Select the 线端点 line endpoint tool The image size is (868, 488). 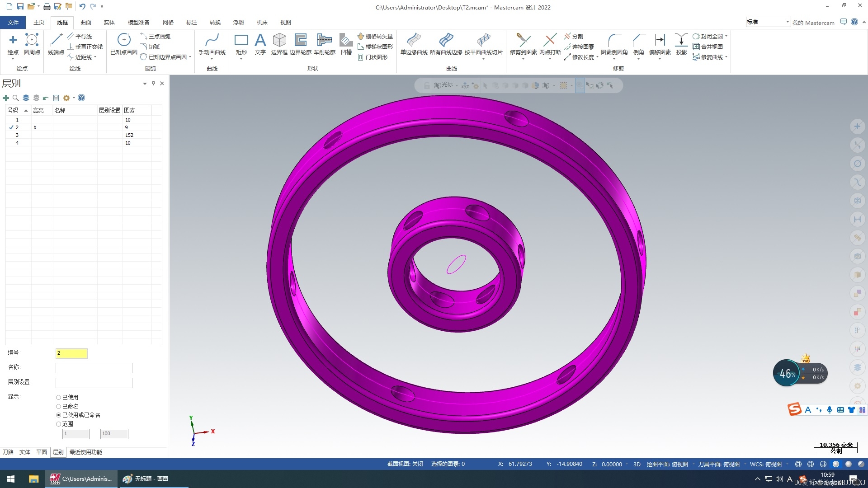[x=56, y=44]
